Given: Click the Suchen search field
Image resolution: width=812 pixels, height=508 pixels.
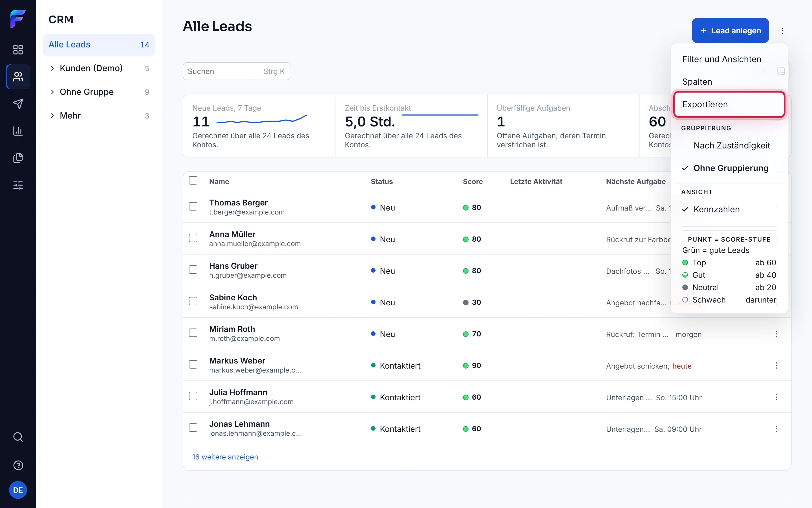Looking at the screenshot, I should [x=236, y=71].
